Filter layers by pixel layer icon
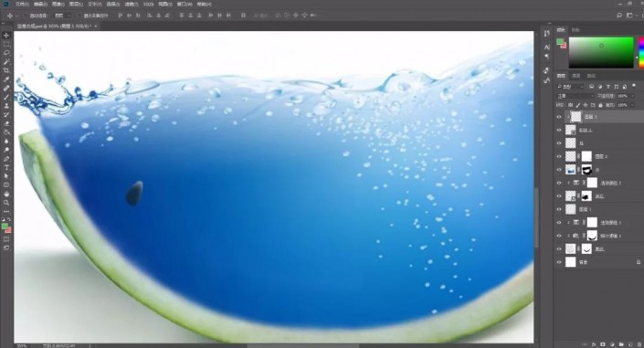The image size is (644, 348). click(x=591, y=87)
